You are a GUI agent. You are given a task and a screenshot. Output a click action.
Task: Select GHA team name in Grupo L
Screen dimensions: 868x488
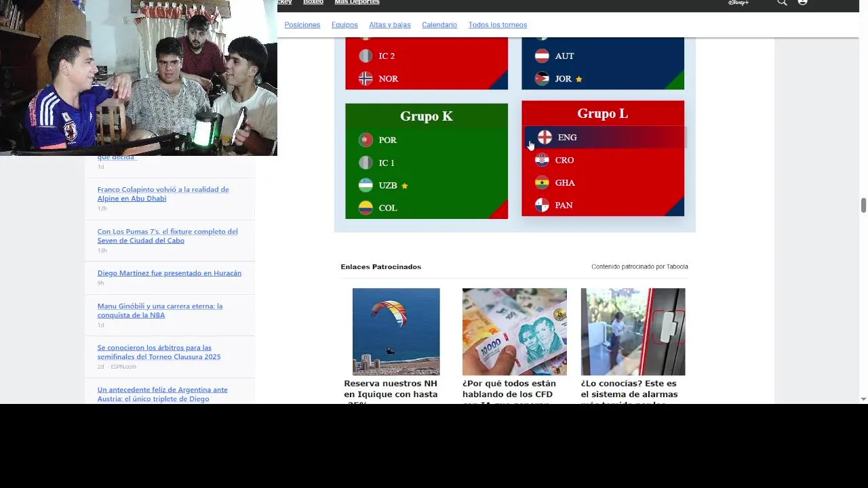(x=565, y=183)
